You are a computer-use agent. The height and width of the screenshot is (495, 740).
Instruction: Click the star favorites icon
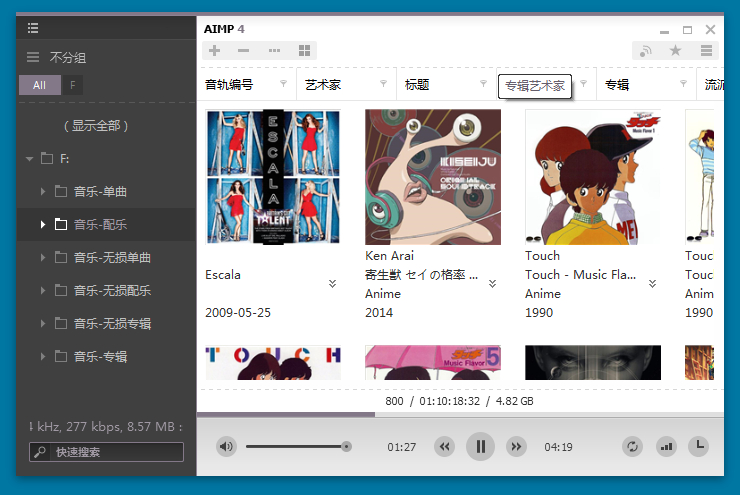coord(675,50)
